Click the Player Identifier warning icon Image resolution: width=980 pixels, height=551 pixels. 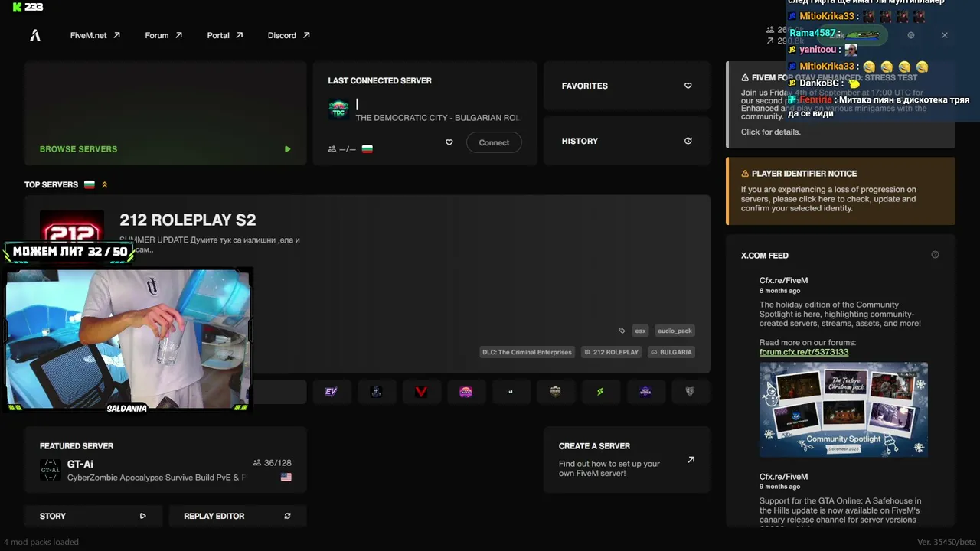coord(745,174)
